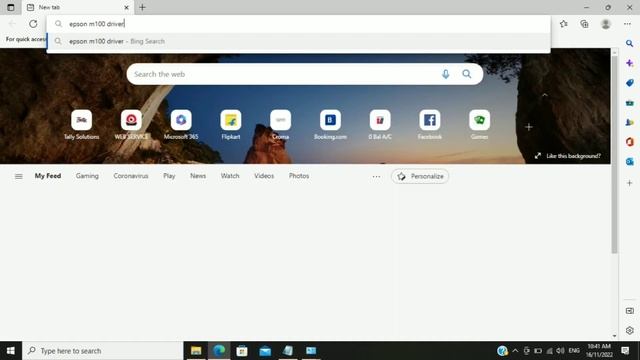Select the Gaming feed tab
The image size is (640, 360).
(x=87, y=176)
